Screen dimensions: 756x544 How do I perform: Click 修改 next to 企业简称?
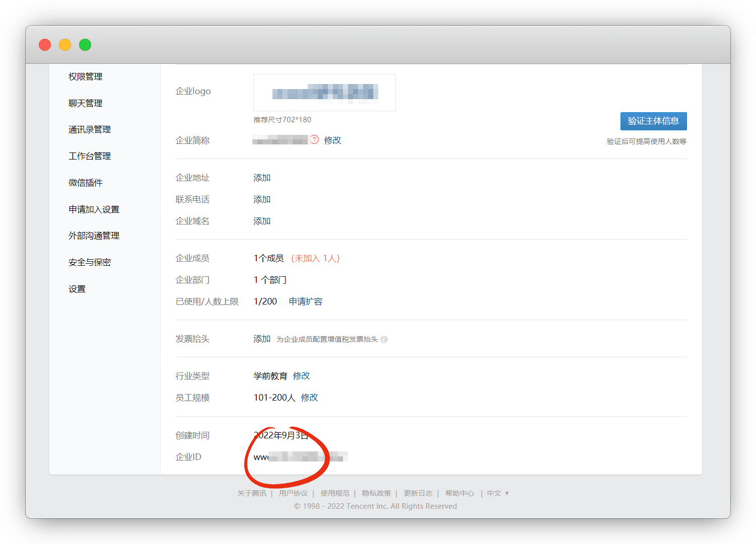(x=332, y=140)
